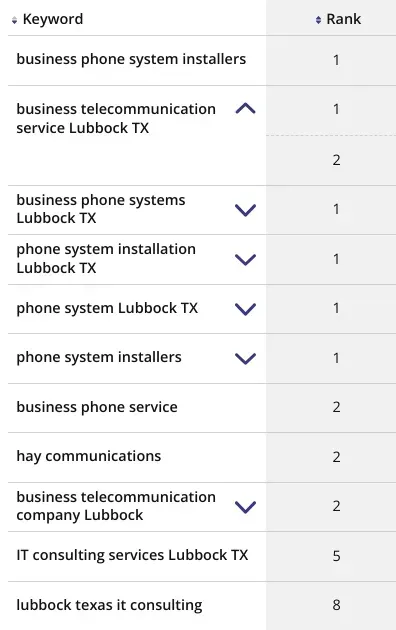Sort table by Keyword column icon

(x=14, y=20)
